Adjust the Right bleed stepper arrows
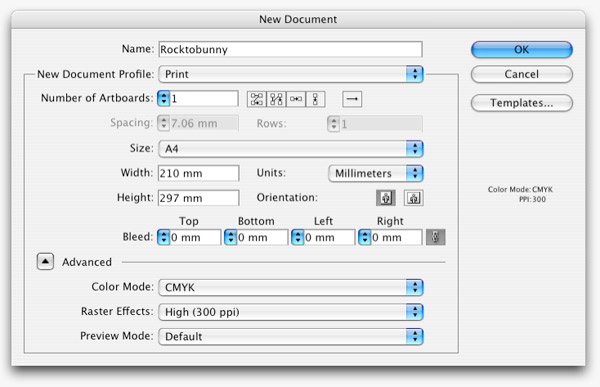Image resolution: width=600 pixels, height=387 pixels. [x=365, y=237]
